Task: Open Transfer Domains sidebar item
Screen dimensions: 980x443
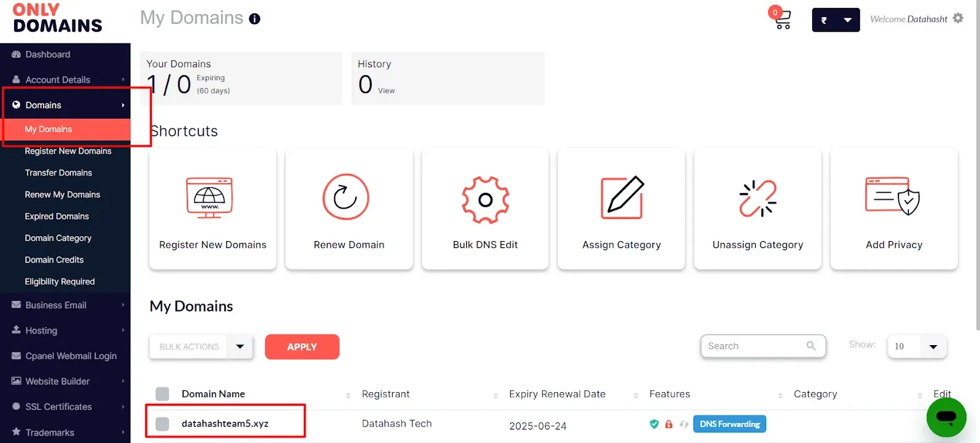Action: [58, 173]
